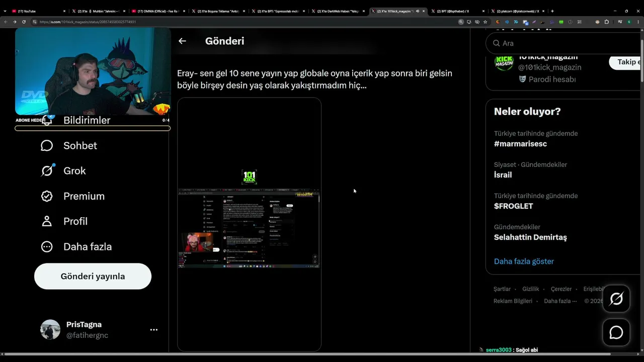The height and width of the screenshot is (362, 644).
Task: Open the Çerezler footer link
Action: 561,289
